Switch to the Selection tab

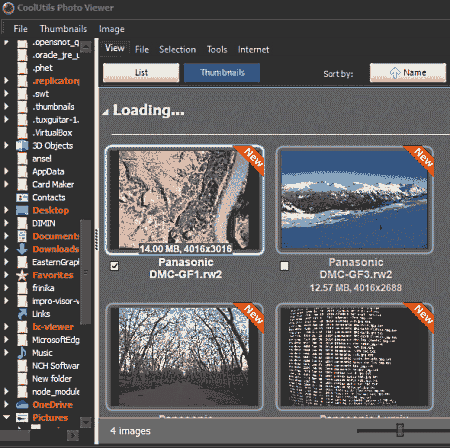point(177,50)
